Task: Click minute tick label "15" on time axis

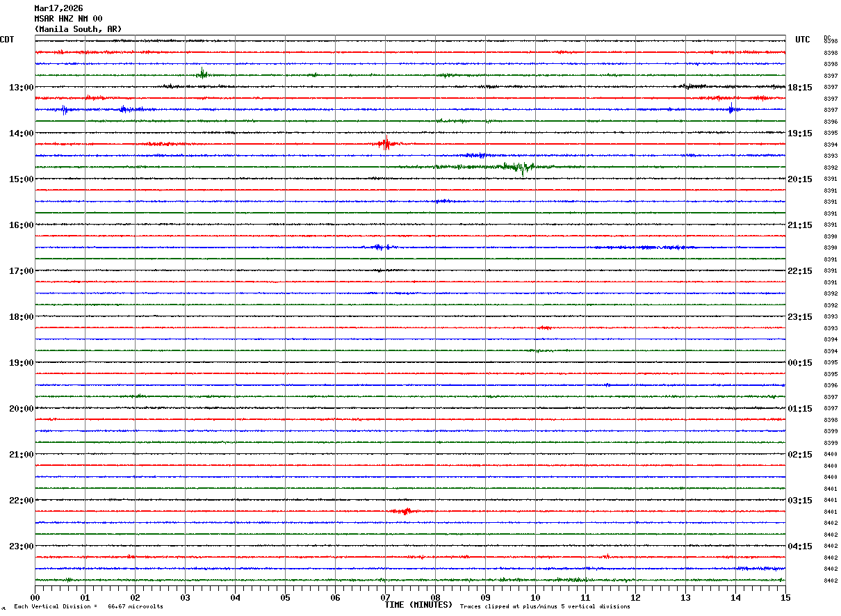Action: (785, 597)
